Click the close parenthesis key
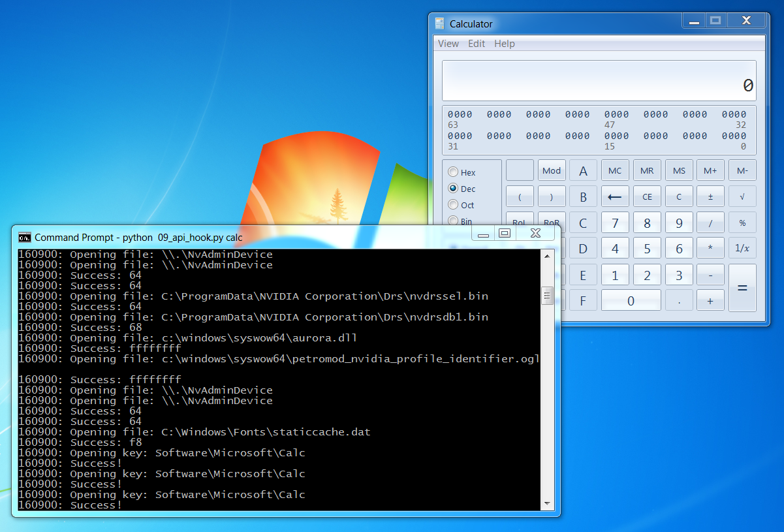Screen dimensions: 784x532 pyautogui.click(x=552, y=196)
